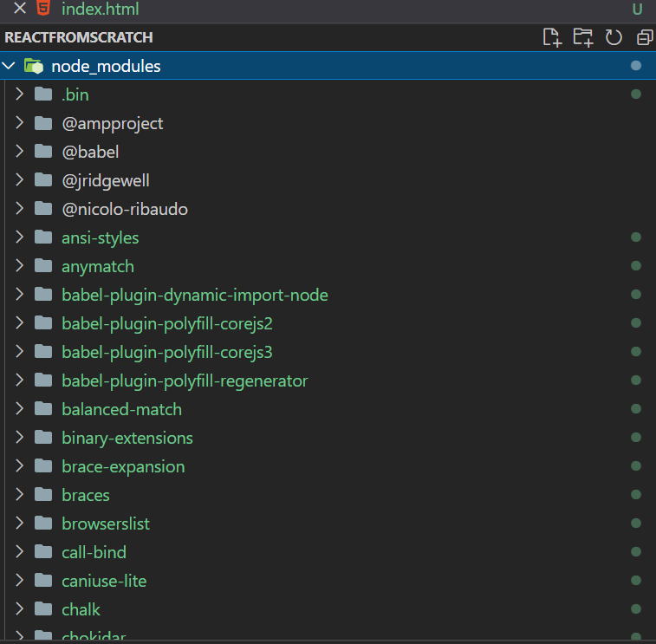Click the folder icon of browserslist
656x644 pixels.
pyautogui.click(x=43, y=523)
